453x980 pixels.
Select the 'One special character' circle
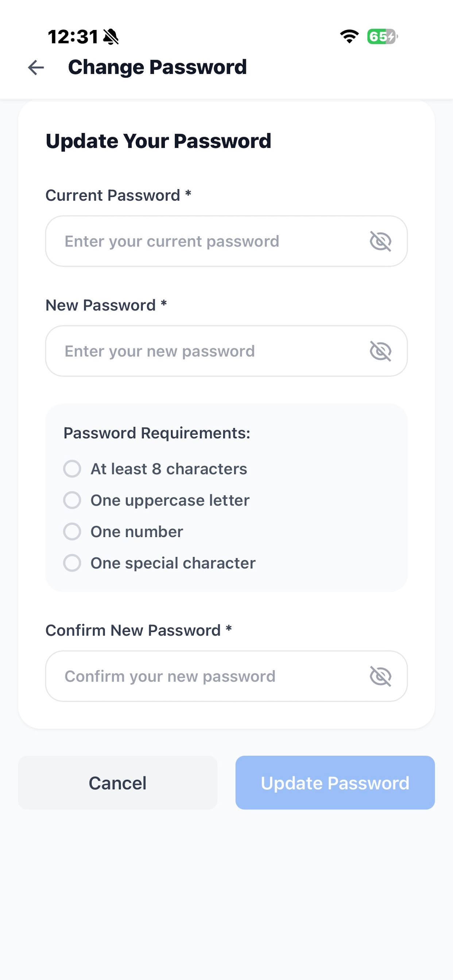point(72,563)
